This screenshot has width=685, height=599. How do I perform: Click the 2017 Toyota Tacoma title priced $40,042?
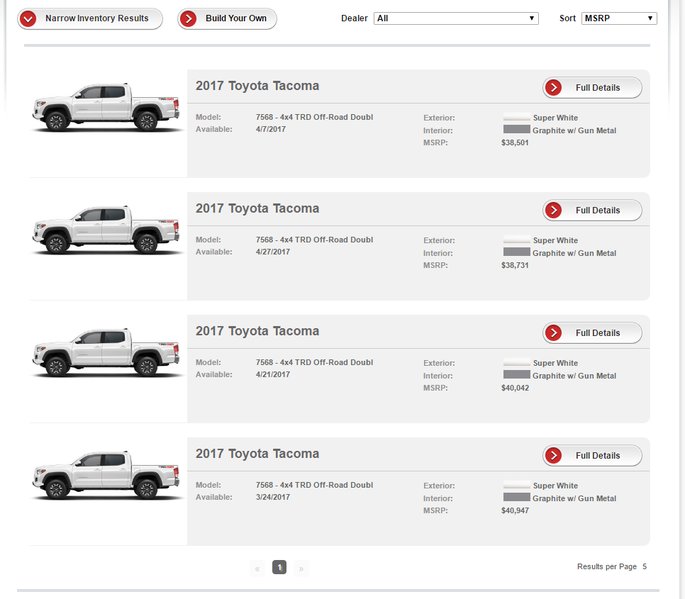point(257,331)
